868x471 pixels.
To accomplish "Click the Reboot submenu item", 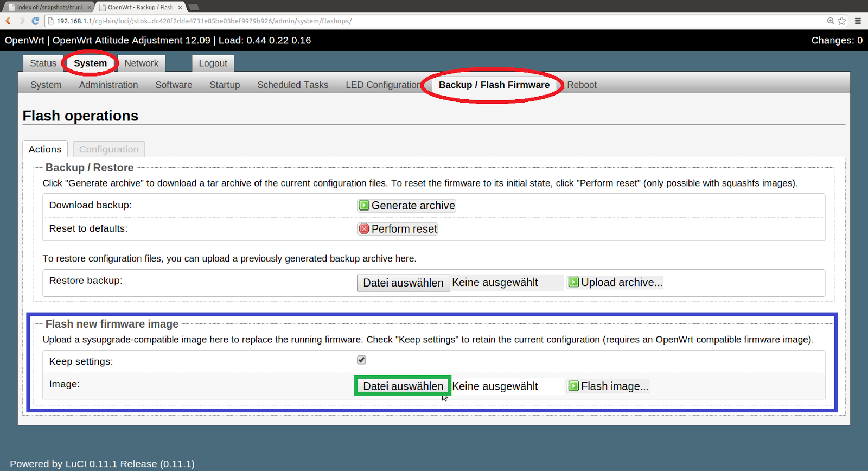I will coord(582,85).
